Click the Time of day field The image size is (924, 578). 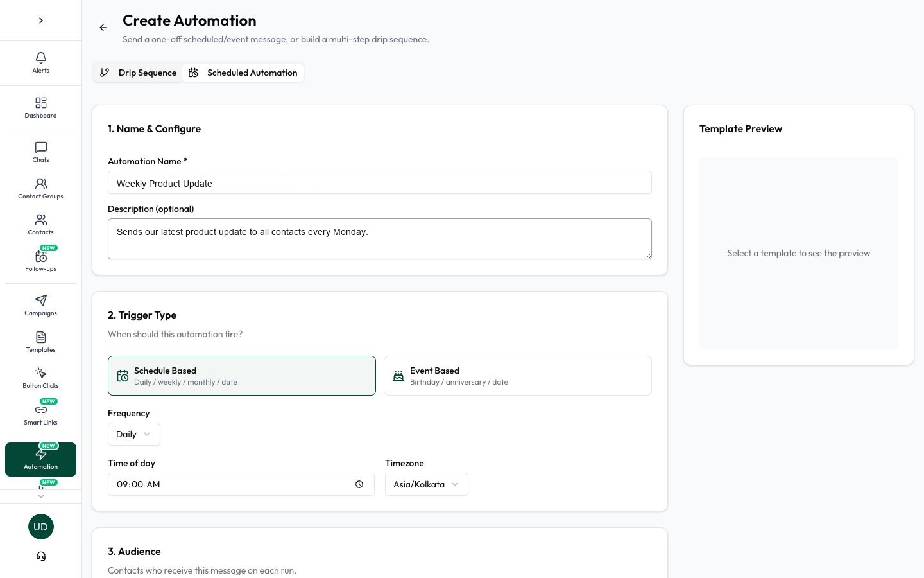tap(241, 484)
